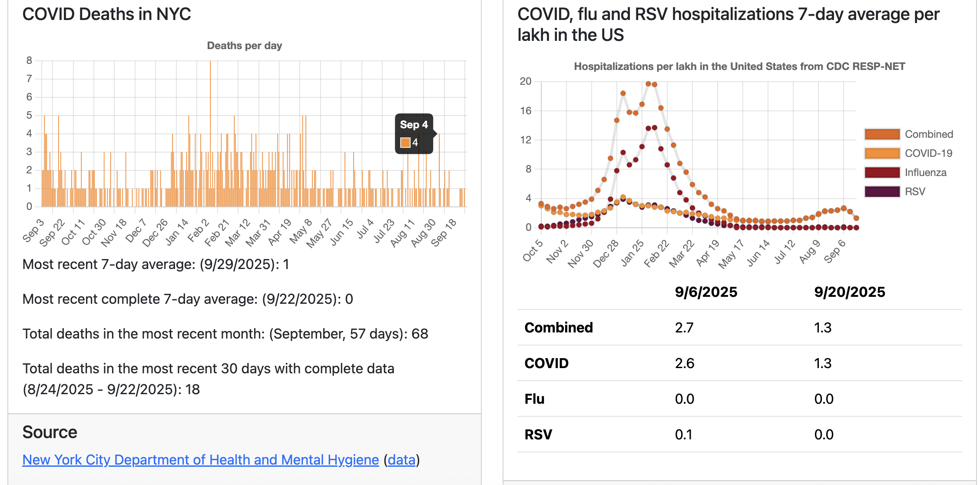Click the orange swatch in Sep 4 tooltip
The width and height of the screenshot is (980, 485).
[405, 143]
